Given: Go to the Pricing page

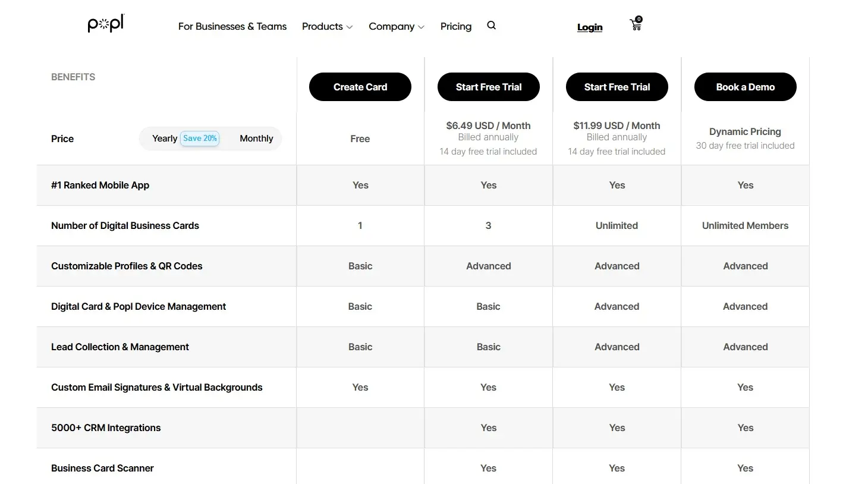Looking at the screenshot, I should [456, 27].
